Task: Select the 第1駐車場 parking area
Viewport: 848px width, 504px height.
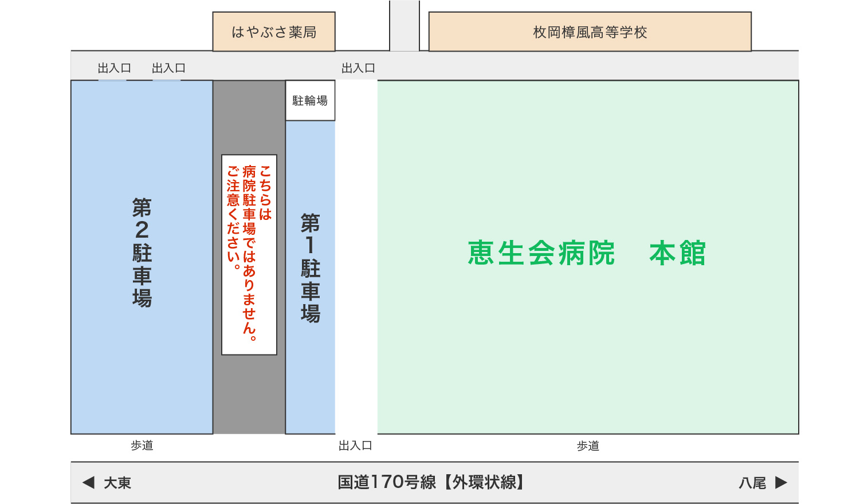Action: 310,277
